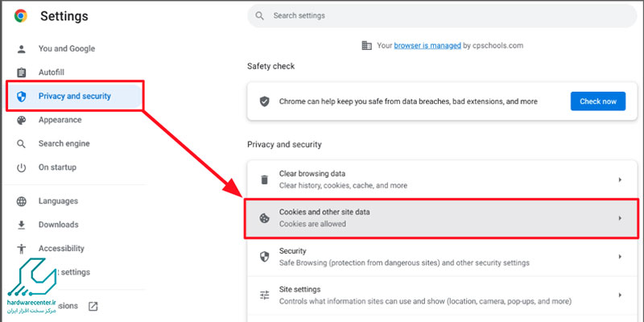Expand Clear browsing data with its arrow
Image resolution: width=644 pixels, height=322 pixels.
620,180
